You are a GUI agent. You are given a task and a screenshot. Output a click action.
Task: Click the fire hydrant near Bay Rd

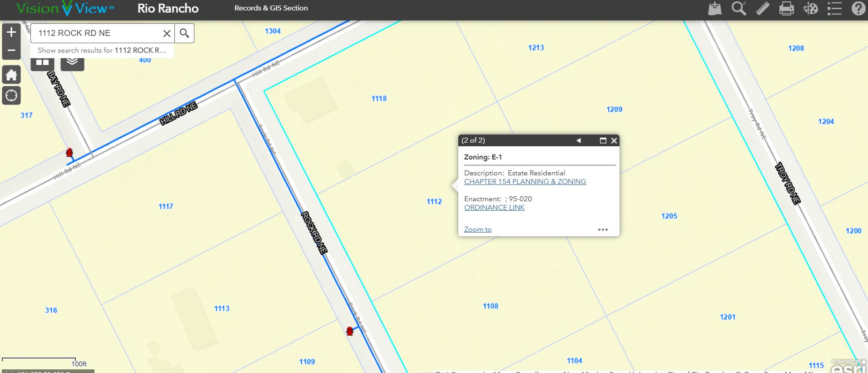click(x=69, y=152)
